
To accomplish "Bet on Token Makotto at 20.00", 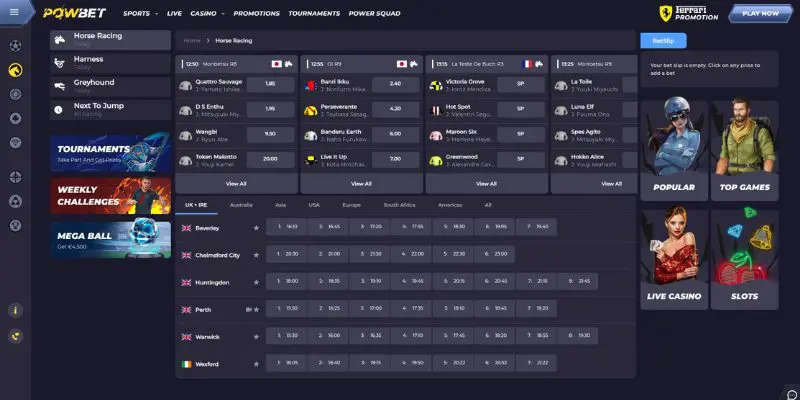I will [x=270, y=159].
